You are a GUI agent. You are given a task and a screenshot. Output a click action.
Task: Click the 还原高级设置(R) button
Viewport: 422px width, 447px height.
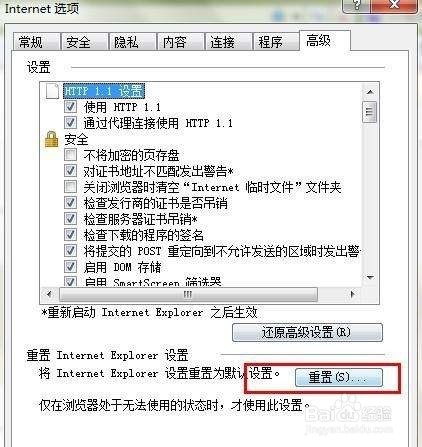[x=307, y=332]
